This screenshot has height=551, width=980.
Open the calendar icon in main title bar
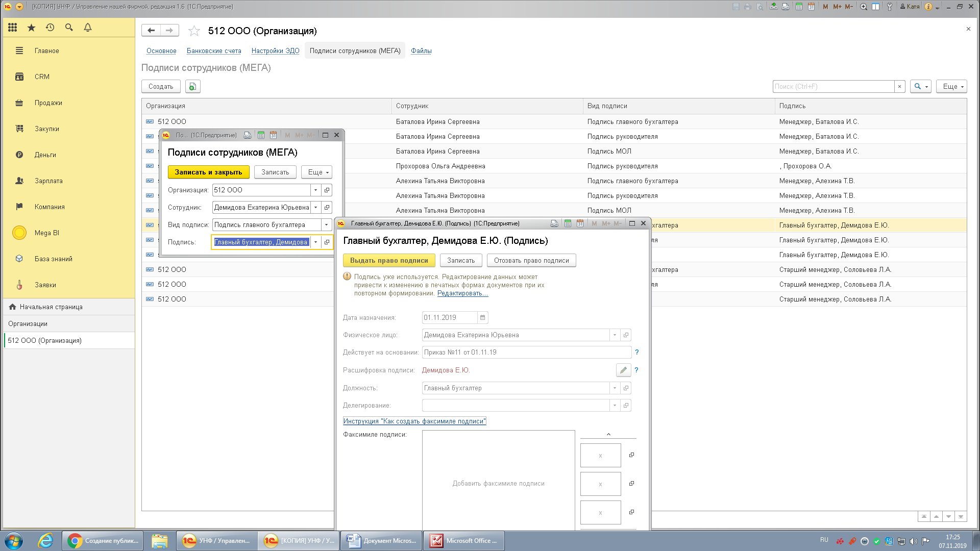[x=811, y=7]
